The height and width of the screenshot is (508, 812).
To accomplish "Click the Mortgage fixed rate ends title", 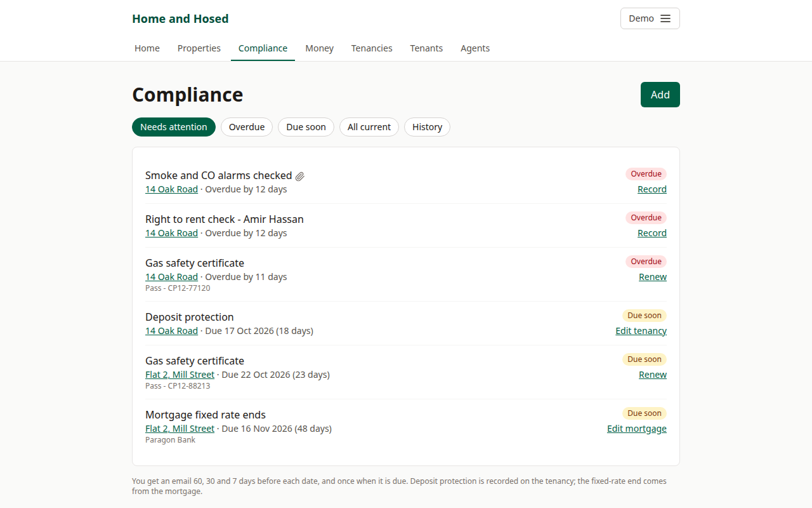I will pyautogui.click(x=206, y=415).
